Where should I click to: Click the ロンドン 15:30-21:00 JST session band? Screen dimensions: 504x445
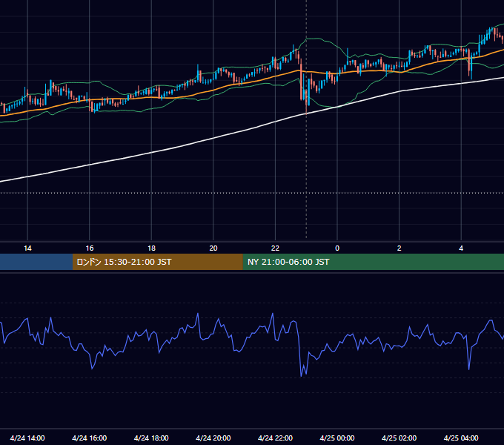pos(157,262)
